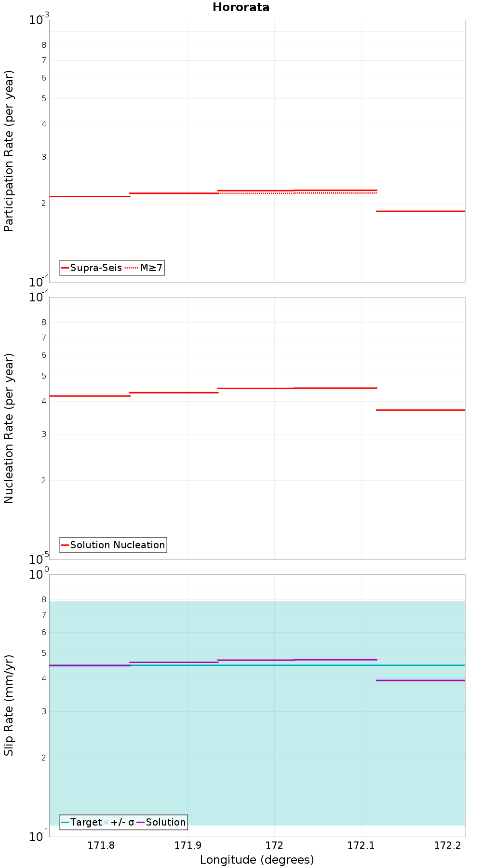482x868 pixels.
Task: Click the Solution Nucleation legend label
Action: point(118,545)
